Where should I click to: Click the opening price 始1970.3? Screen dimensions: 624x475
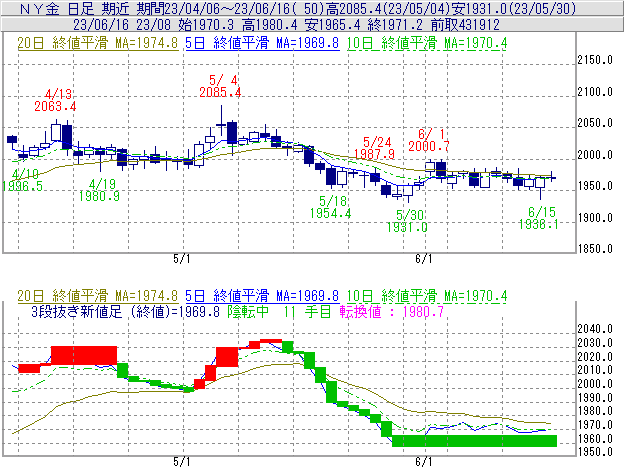click(x=206, y=25)
